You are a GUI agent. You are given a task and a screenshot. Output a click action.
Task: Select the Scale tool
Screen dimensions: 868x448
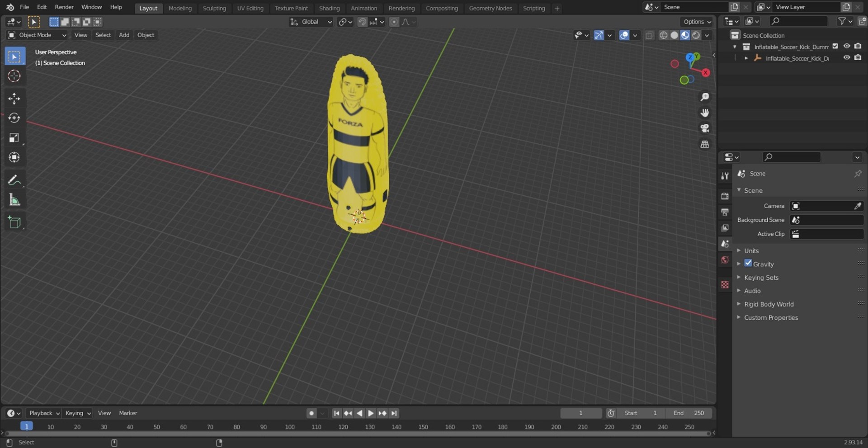coord(14,138)
